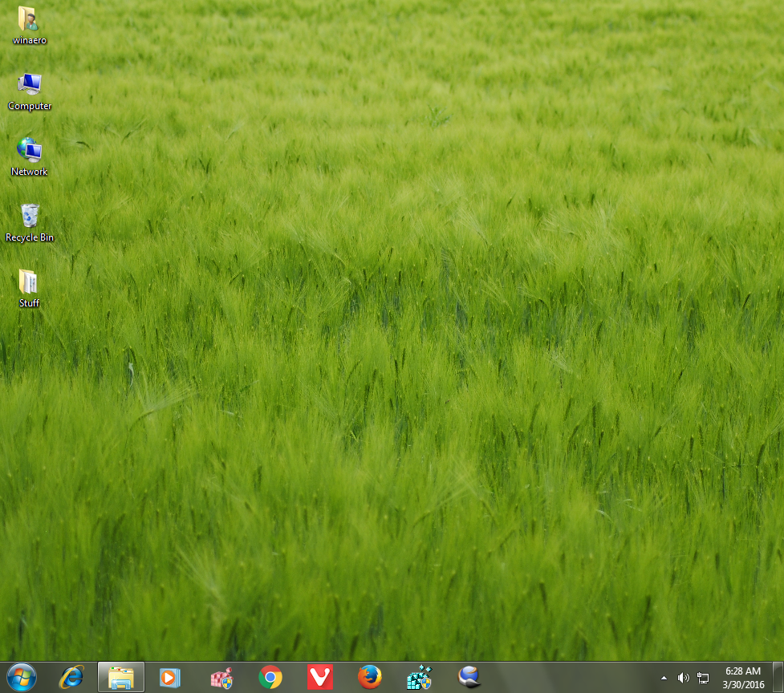The width and height of the screenshot is (784, 693).
Task: Open Registry Editor cubes icon in taskbar
Action: tap(419, 678)
